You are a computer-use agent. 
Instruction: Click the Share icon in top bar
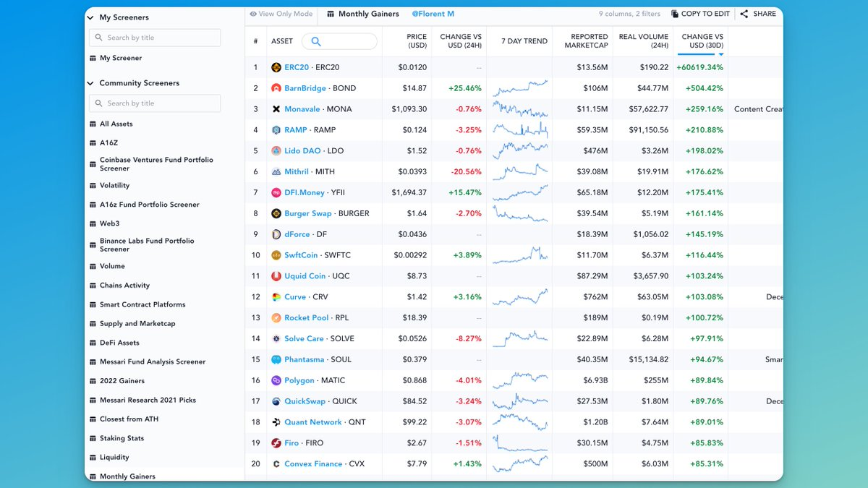pyautogui.click(x=744, y=14)
